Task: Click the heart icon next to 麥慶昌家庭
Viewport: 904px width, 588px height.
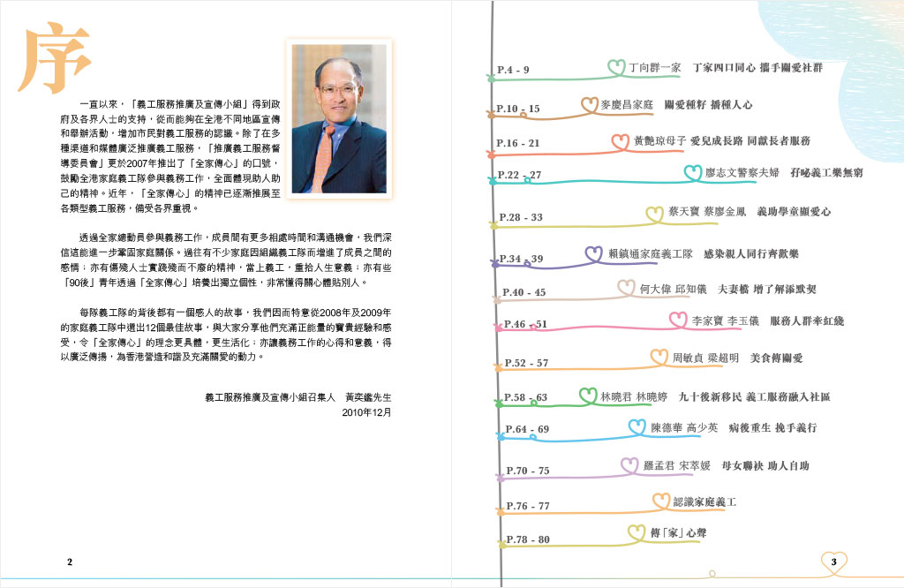Action: [590, 104]
